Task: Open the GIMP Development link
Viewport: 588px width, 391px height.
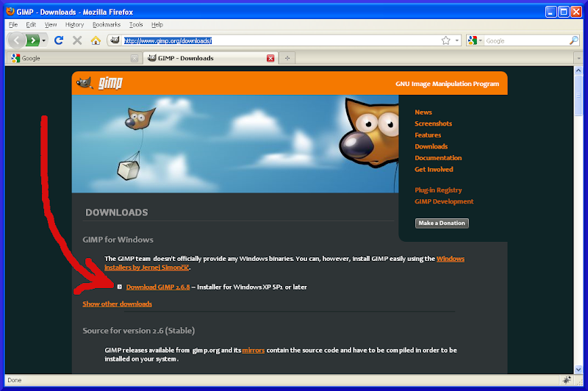Action: tap(444, 201)
